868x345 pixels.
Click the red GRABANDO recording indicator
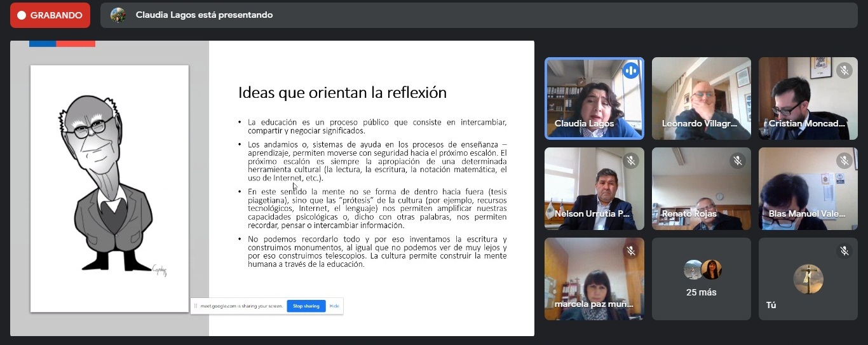point(50,15)
